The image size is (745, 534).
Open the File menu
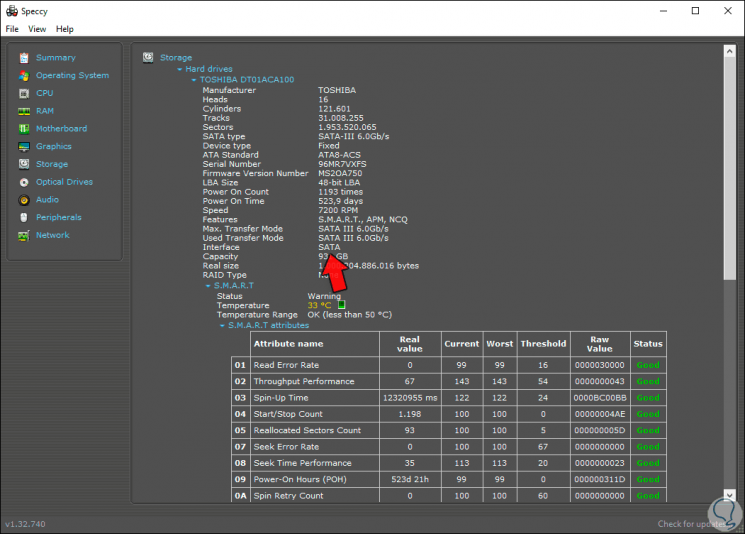[x=12, y=29]
